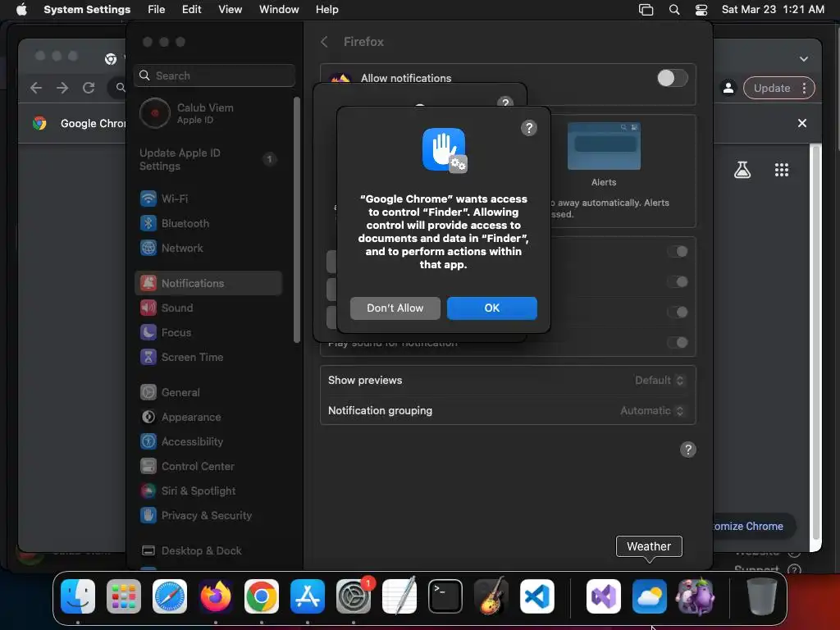Open the Edit menu
This screenshot has height=630, width=840.
(191, 10)
